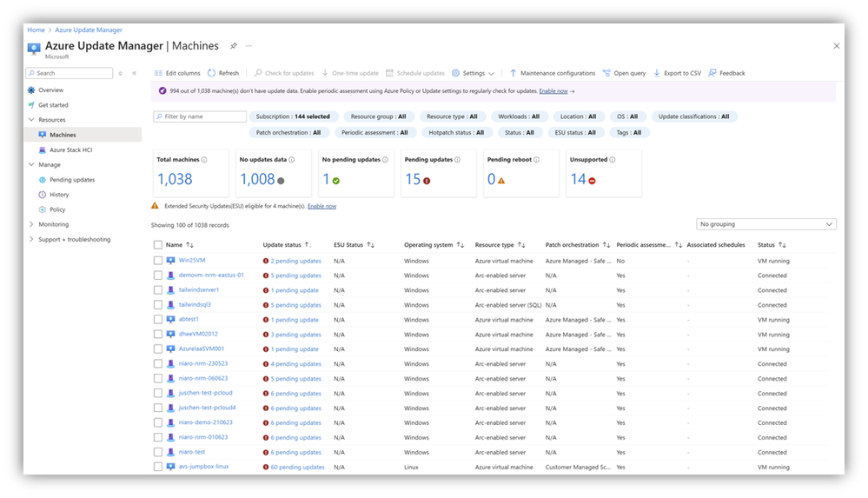Open the ESU status filter
868x498 pixels.
pos(575,132)
